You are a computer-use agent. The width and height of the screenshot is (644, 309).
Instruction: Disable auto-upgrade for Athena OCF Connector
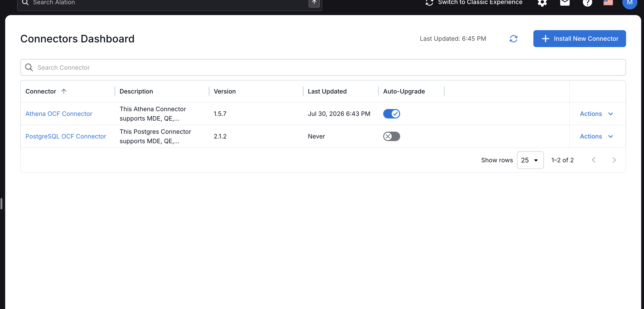[x=391, y=114]
